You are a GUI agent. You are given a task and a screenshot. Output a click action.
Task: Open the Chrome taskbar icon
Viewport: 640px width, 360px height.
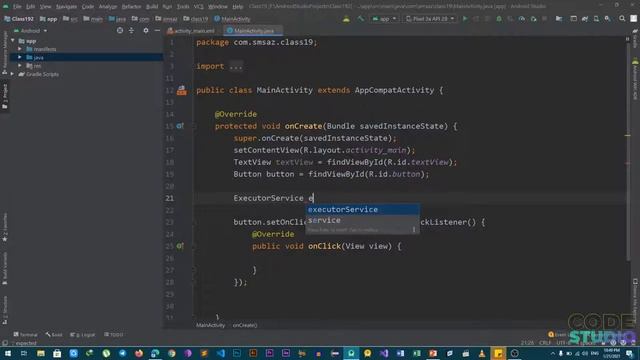[x=171, y=353]
